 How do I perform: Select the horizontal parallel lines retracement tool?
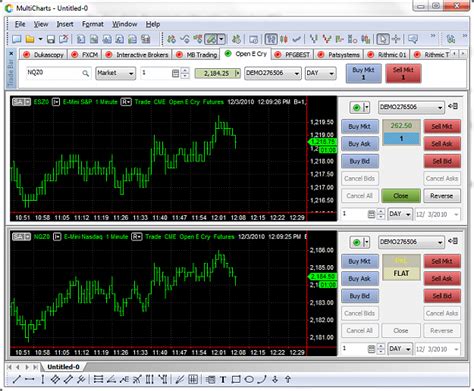tap(98, 379)
